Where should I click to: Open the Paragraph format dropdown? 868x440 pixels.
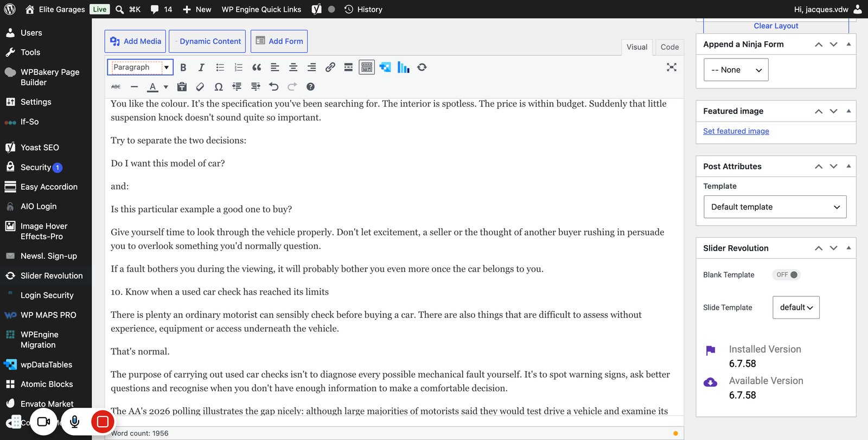click(x=141, y=67)
